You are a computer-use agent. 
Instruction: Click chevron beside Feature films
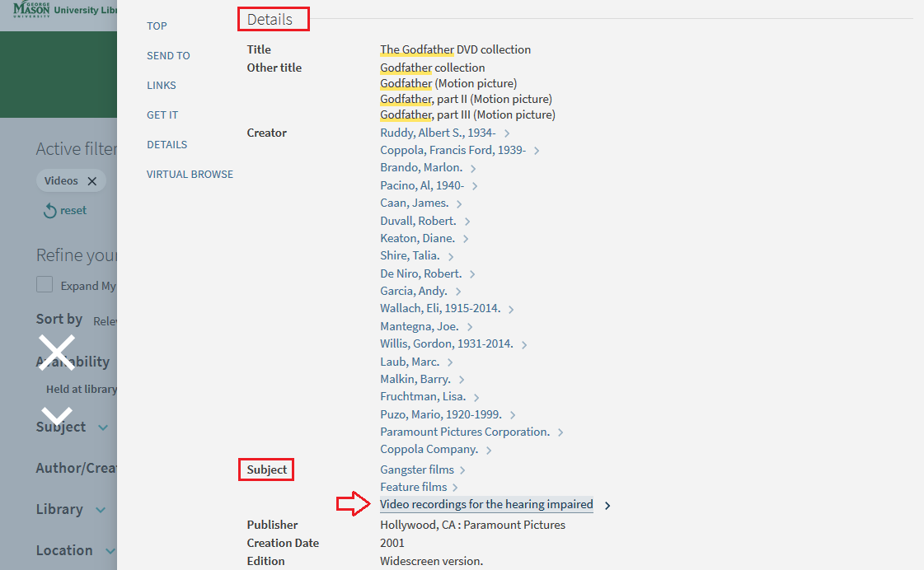455,488
